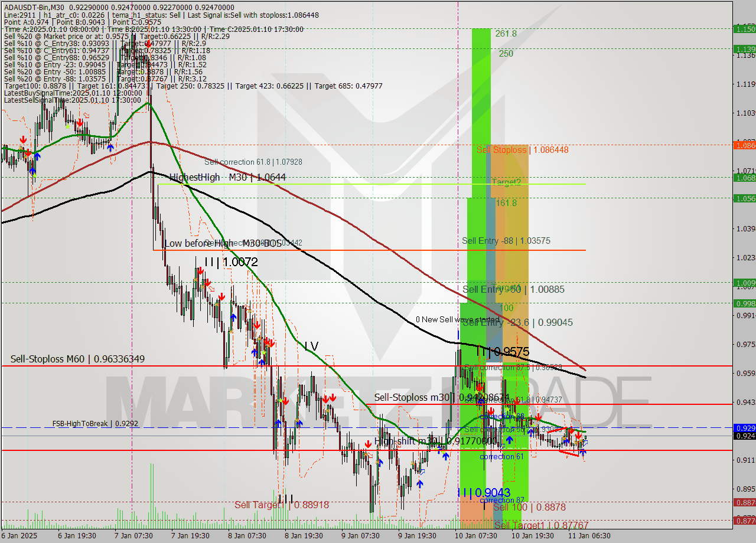
Task: Click the green 1.068 price axis tag
Action: tap(744, 177)
